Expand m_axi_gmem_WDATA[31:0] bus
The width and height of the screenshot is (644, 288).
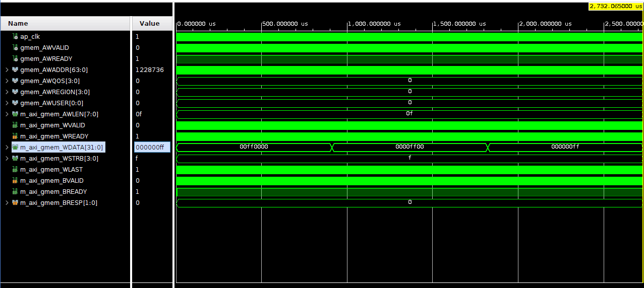pos(7,148)
